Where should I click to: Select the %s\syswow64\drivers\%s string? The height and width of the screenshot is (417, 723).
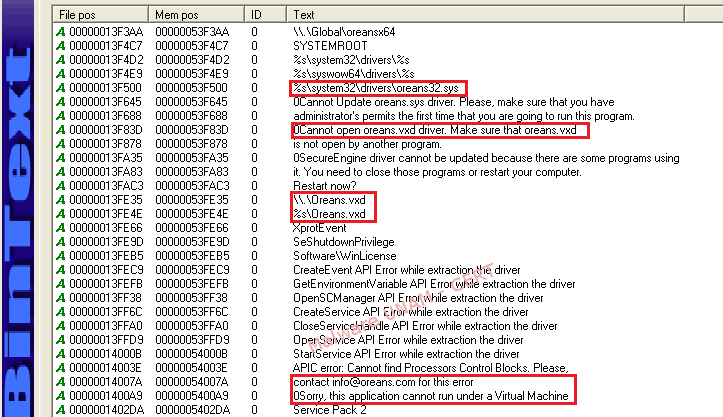pyautogui.click(x=354, y=74)
